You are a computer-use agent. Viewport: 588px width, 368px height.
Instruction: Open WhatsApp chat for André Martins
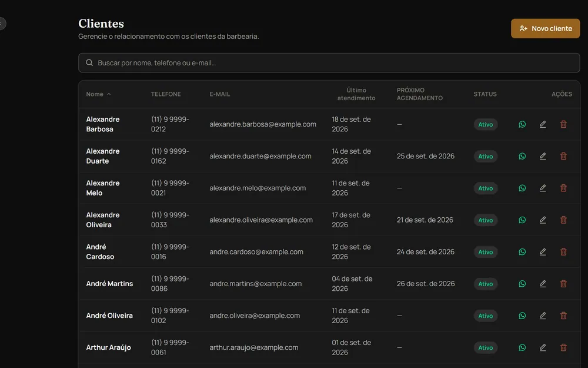pos(522,284)
